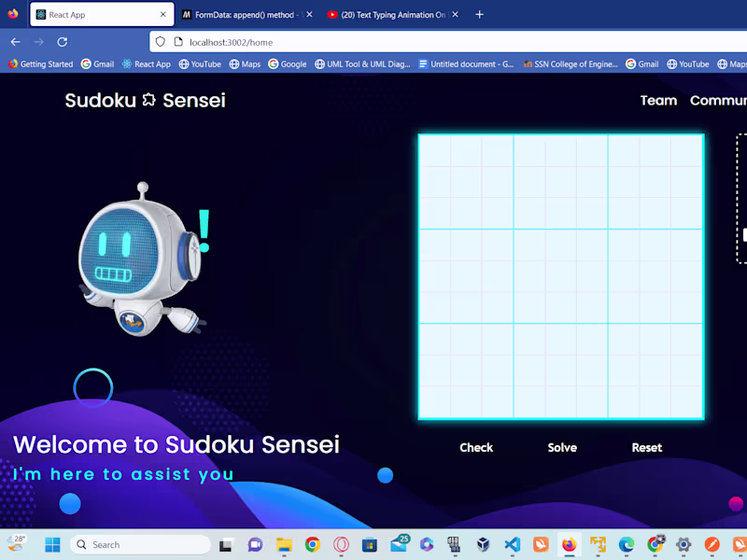Screen dimensions: 747x560
Task: Open the Windows Start menu
Action: tap(52, 544)
